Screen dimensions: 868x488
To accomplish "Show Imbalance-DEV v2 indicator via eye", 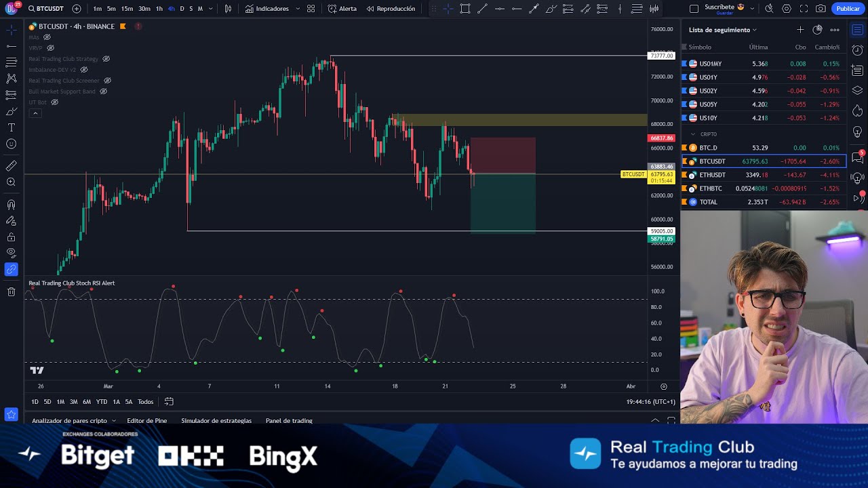I will click(x=84, y=70).
